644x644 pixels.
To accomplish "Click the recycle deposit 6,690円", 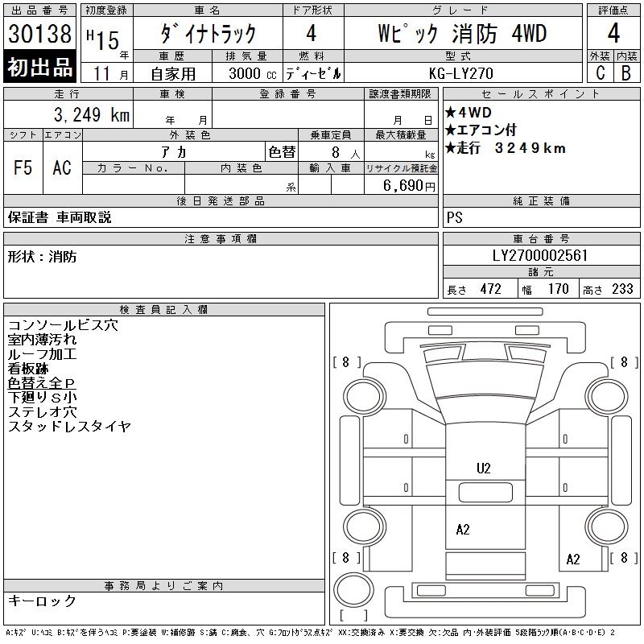I will tap(409, 186).
